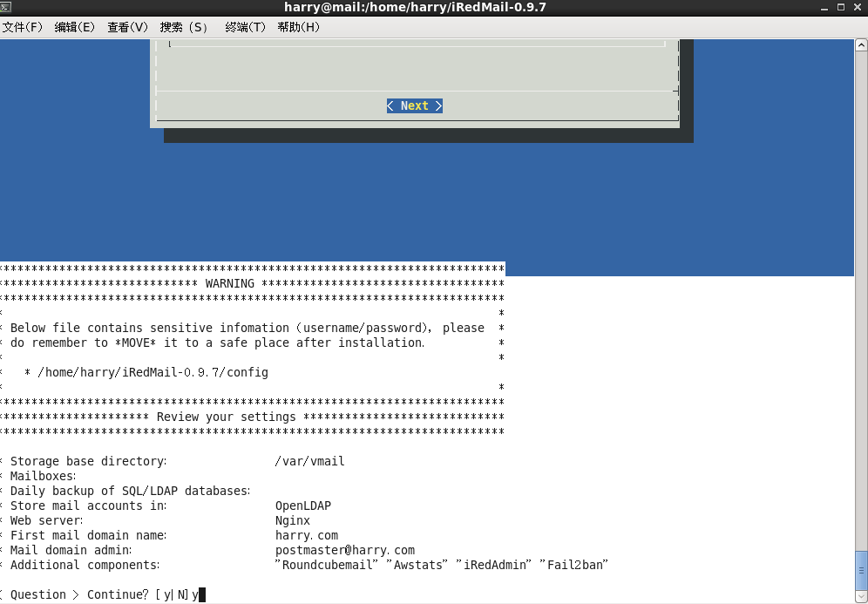Image resolution: width=868 pixels, height=604 pixels.
Task: Click the 'Storage base directory:' label
Action: 89,461
